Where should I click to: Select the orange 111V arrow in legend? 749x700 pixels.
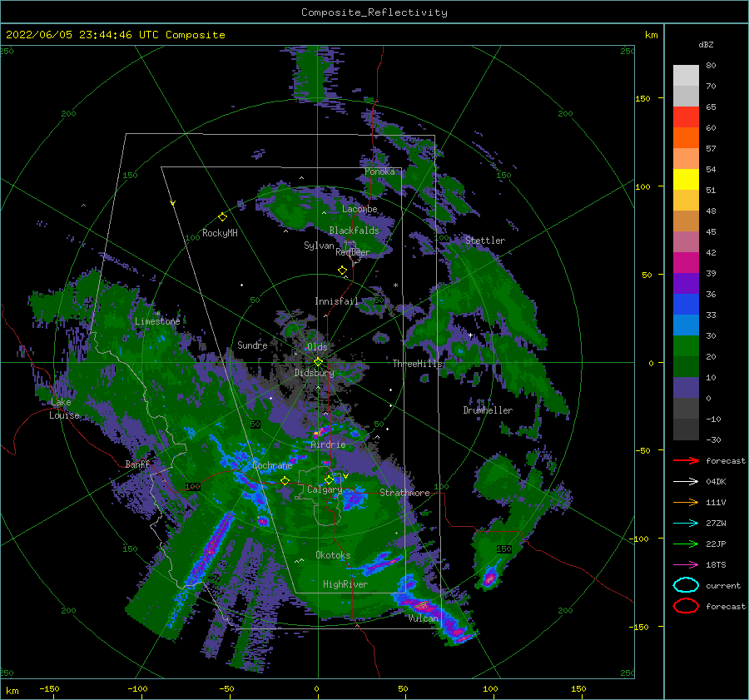coord(686,502)
